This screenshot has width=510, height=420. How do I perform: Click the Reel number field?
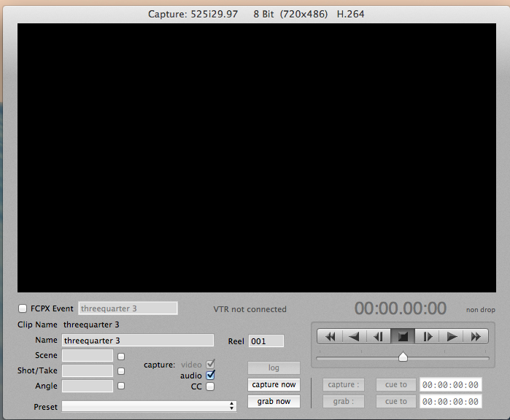(266, 341)
